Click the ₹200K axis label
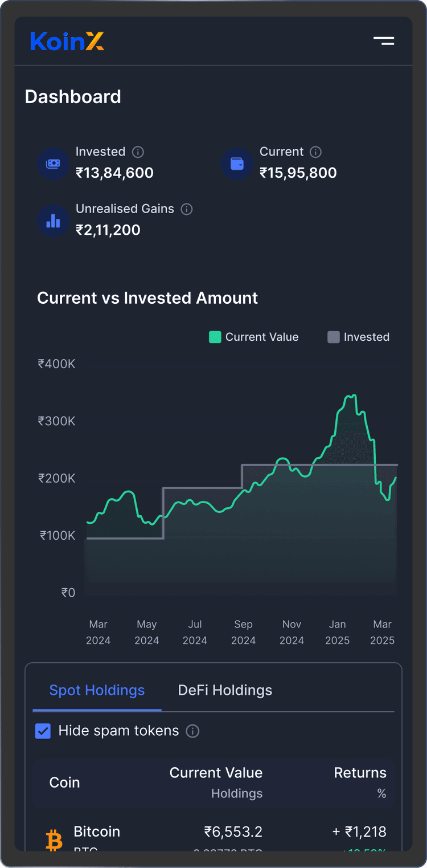 pos(56,478)
